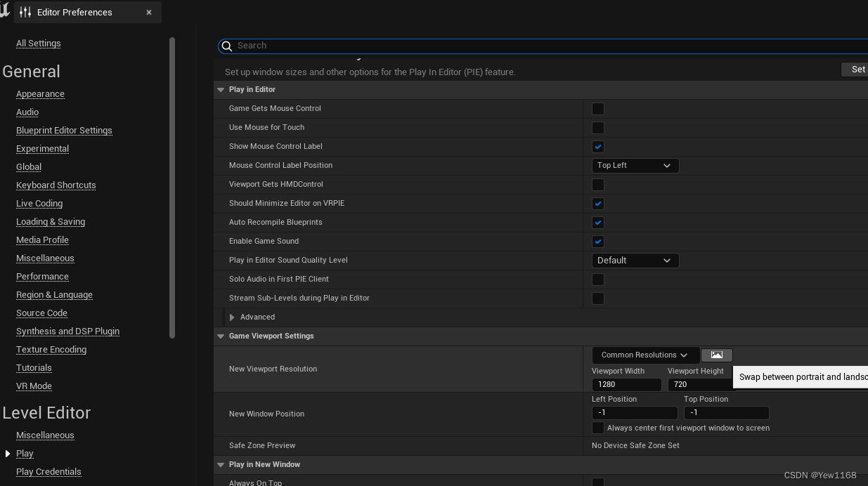
Task: Uncheck Enable Game Sound
Action: tap(598, 242)
